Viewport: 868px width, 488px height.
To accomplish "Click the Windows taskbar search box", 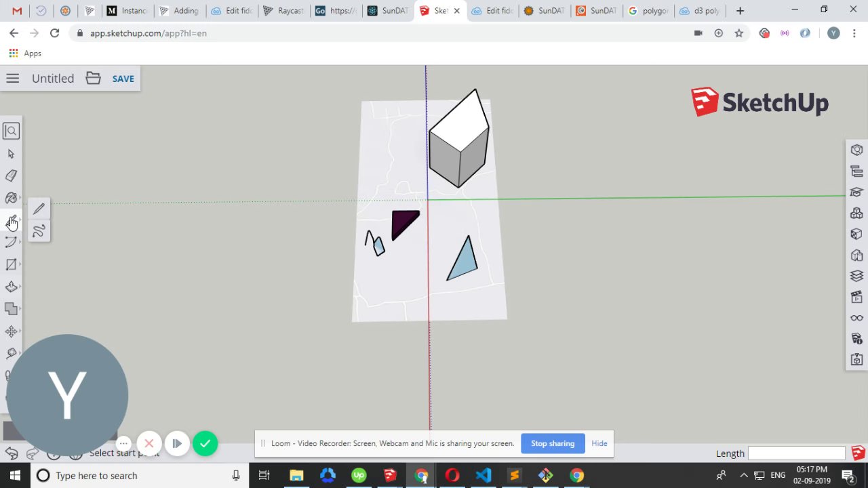I will (140, 476).
